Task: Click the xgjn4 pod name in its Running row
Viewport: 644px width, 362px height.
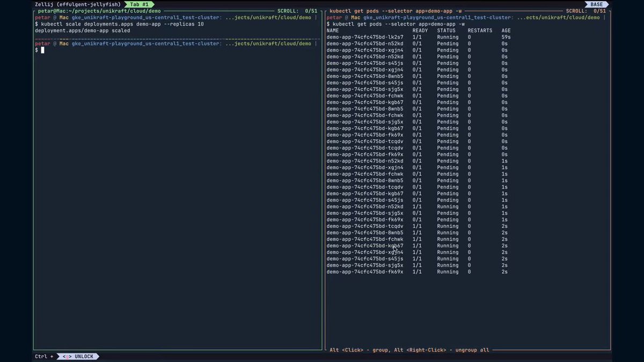Action: click(365, 252)
